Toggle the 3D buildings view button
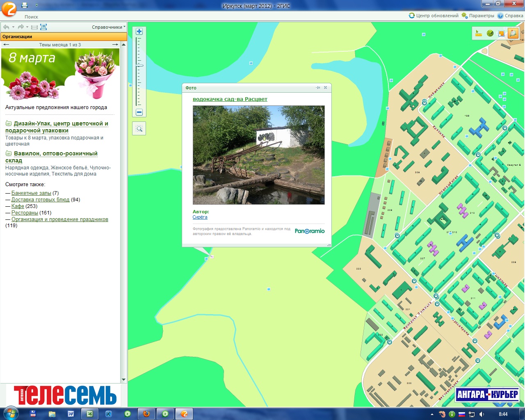525x420 pixels. point(513,34)
